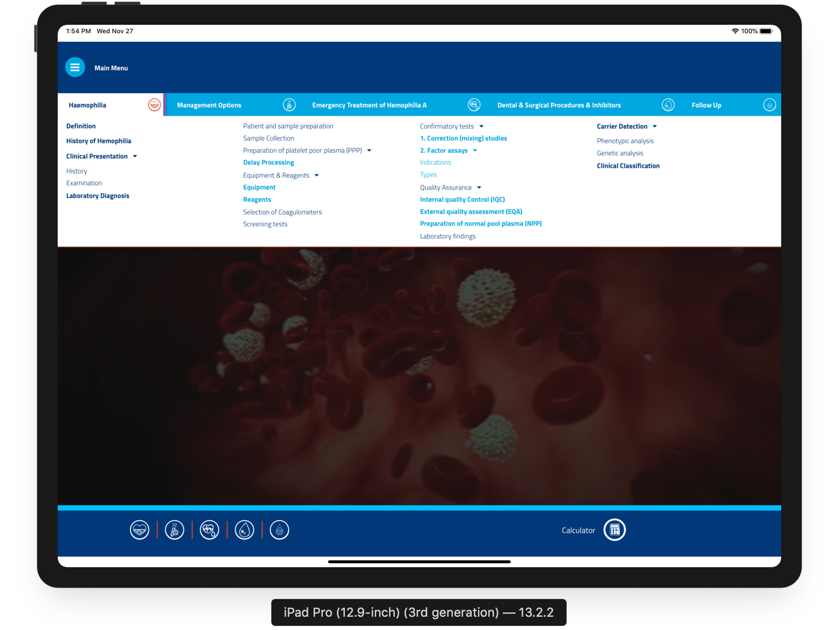
Task: Collapse the Factor assays arrow
Action: 475,151
